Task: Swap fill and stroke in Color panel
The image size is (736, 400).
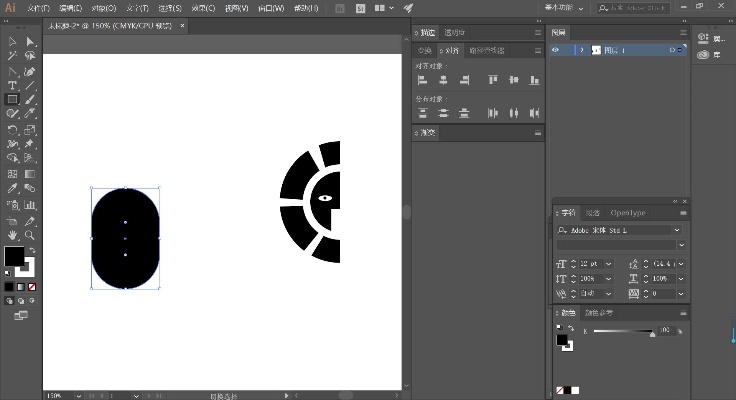Action: 571,328
